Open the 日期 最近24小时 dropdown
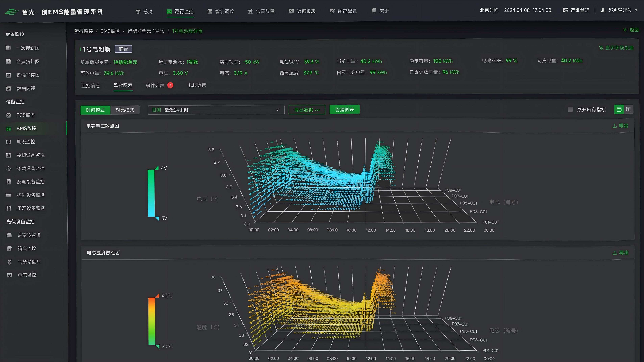The width and height of the screenshot is (644, 362). click(x=216, y=110)
